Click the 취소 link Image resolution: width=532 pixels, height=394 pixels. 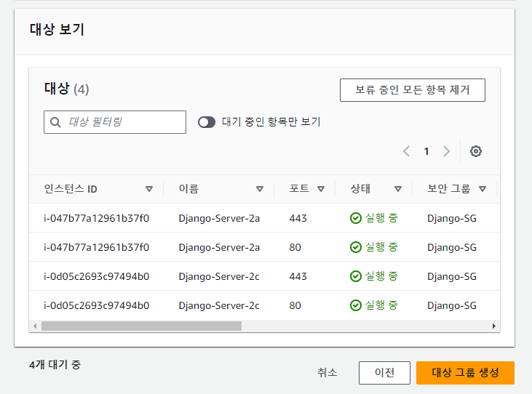coord(327,373)
